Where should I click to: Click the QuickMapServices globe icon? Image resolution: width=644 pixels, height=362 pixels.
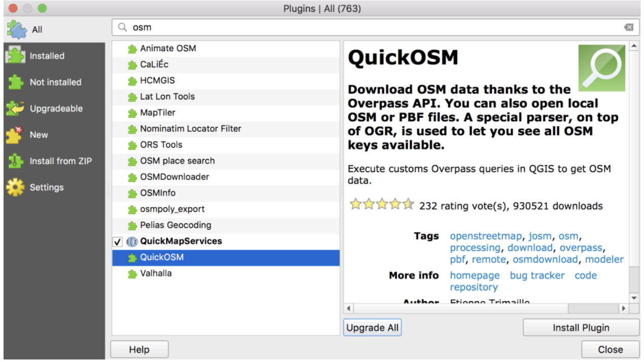(132, 241)
